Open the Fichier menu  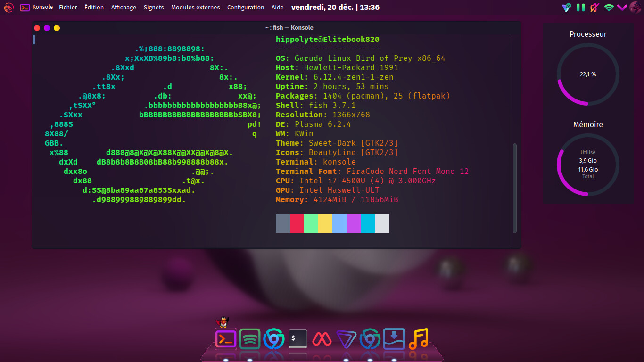coord(68,8)
